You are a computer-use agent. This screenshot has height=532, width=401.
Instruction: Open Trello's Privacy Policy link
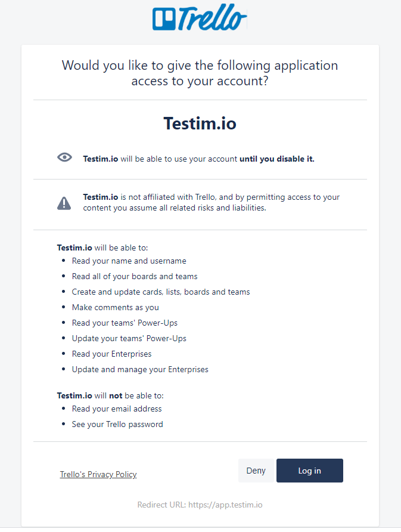98,475
